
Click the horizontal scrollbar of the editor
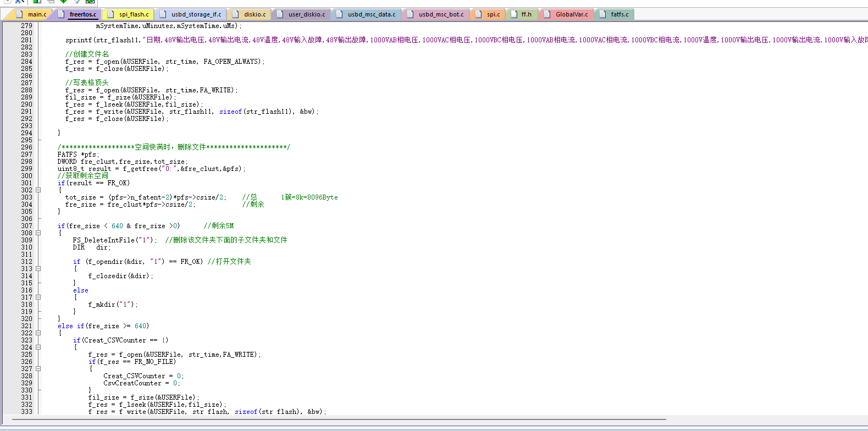click(x=339, y=419)
